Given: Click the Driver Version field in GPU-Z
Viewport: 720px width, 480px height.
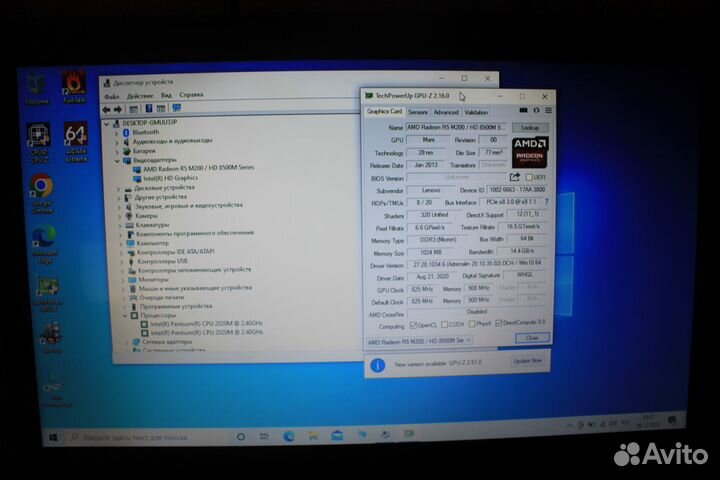Looking at the screenshot, I should click(477, 264).
